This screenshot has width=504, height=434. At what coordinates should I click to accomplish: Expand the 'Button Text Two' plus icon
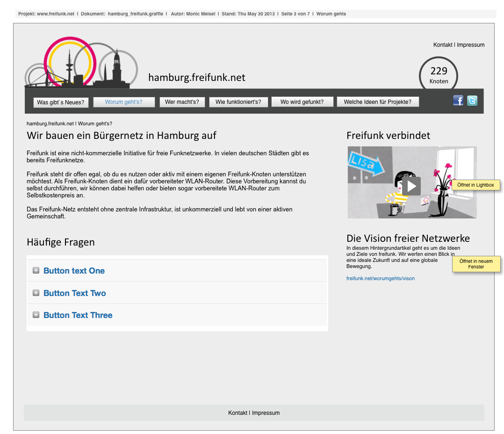coord(36,293)
